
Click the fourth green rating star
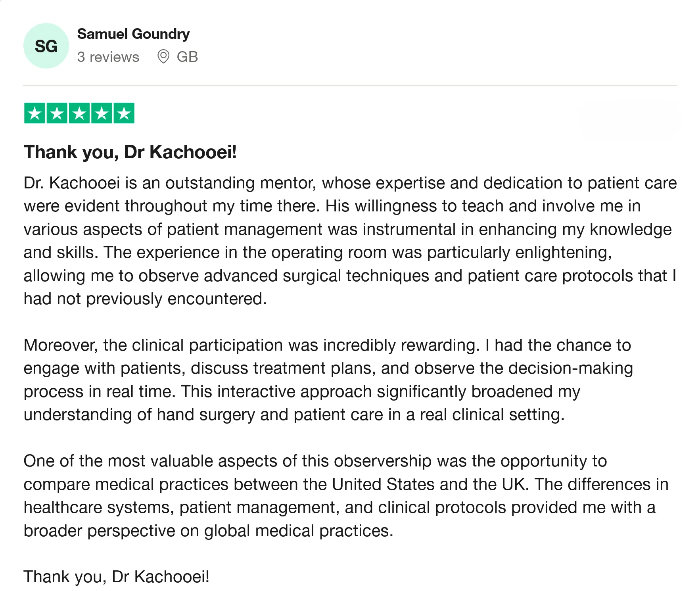click(102, 113)
